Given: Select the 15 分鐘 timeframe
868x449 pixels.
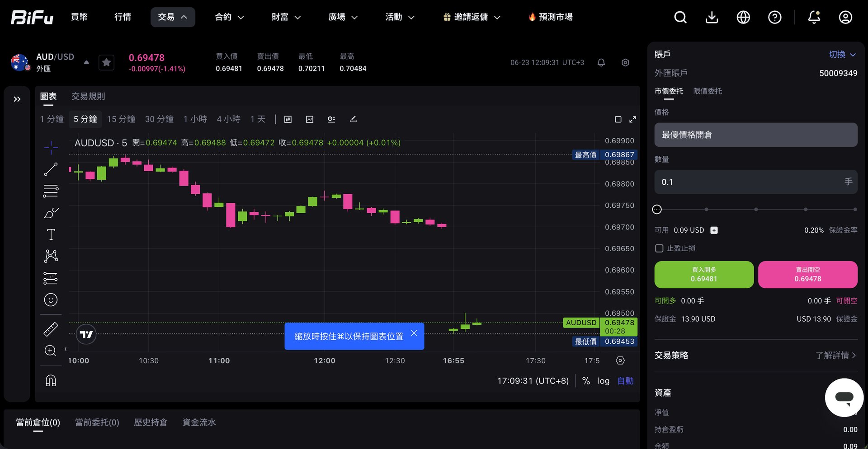Looking at the screenshot, I should pyautogui.click(x=121, y=119).
